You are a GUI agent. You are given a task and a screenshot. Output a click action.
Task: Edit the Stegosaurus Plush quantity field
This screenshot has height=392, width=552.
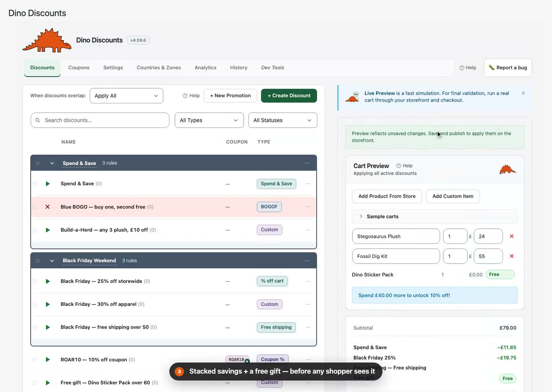(455, 236)
